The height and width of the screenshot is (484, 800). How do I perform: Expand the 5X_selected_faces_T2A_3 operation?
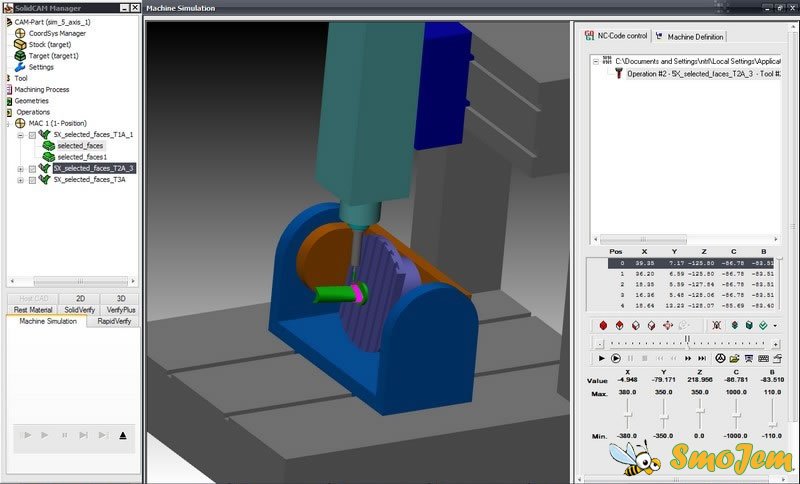pos(20,169)
